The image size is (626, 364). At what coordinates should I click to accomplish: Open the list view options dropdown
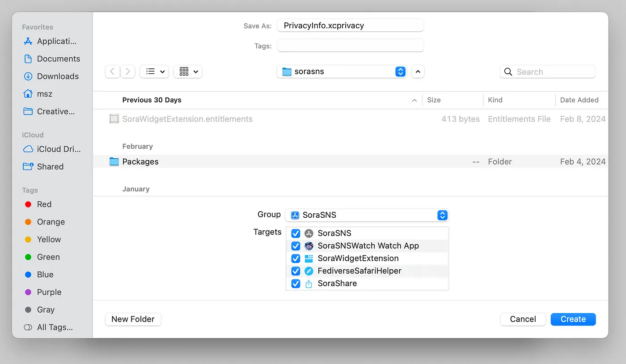[154, 72]
